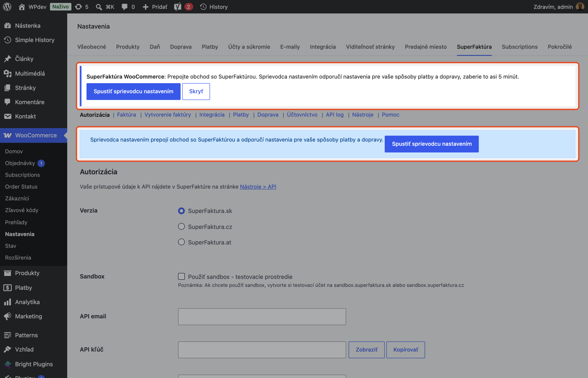Open Nástenka dashboard icon
Viewport: 588px width, 378px height.
point(8,25)
